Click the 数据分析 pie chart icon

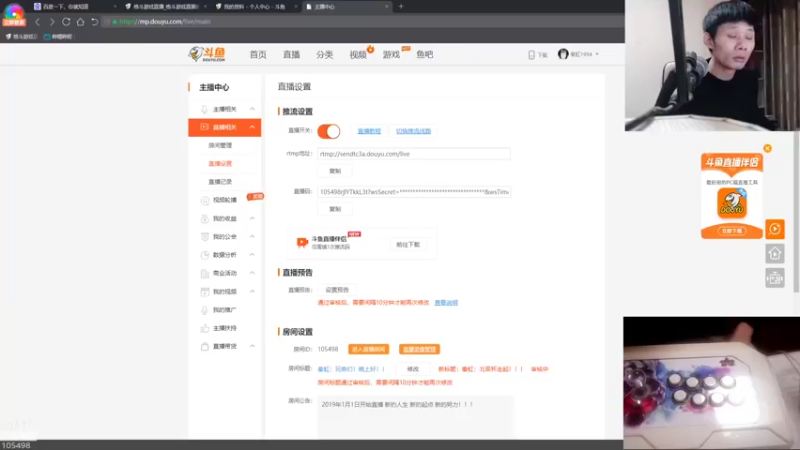tap(205, 255)
